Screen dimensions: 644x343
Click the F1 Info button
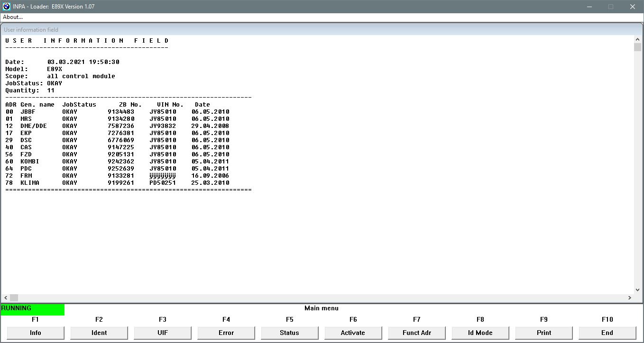tap(36, 333)
